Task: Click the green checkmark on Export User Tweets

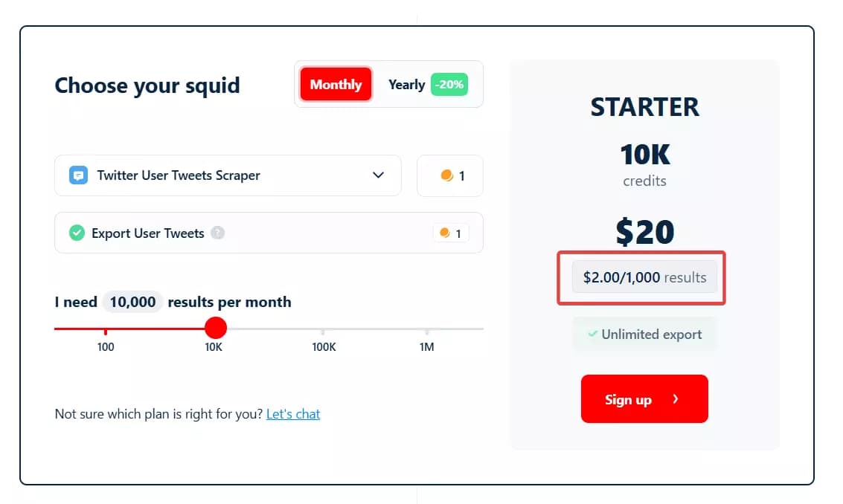Action: (x=77, y=233)
